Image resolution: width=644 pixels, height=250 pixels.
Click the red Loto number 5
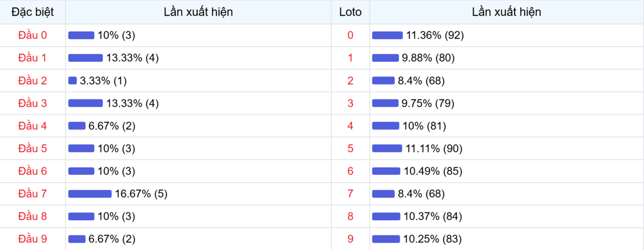[x=350, y=148]
